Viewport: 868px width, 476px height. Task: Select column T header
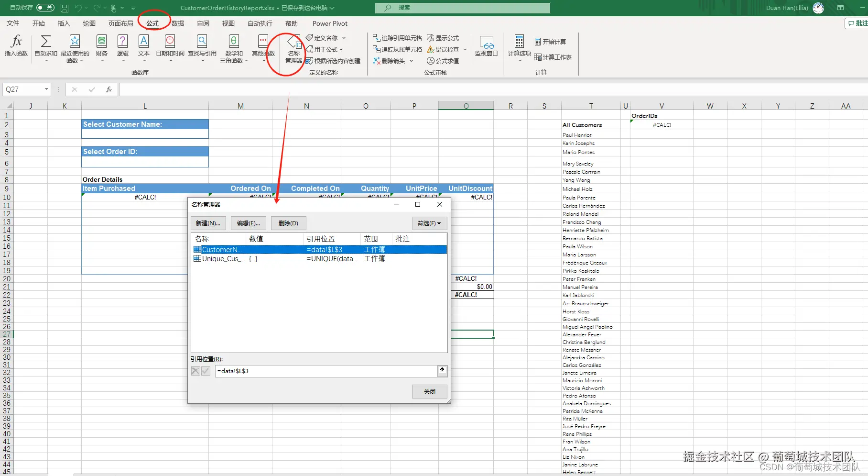[x=591, y=106]
